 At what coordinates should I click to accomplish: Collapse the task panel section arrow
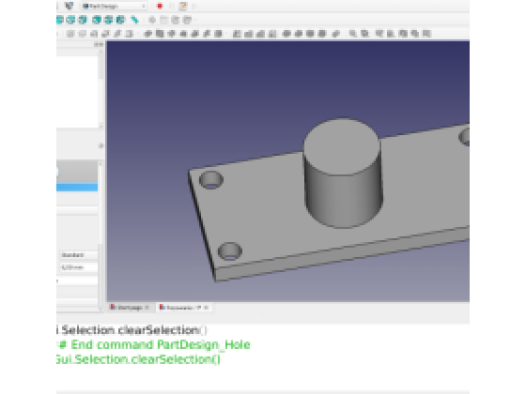click(101, 146)
